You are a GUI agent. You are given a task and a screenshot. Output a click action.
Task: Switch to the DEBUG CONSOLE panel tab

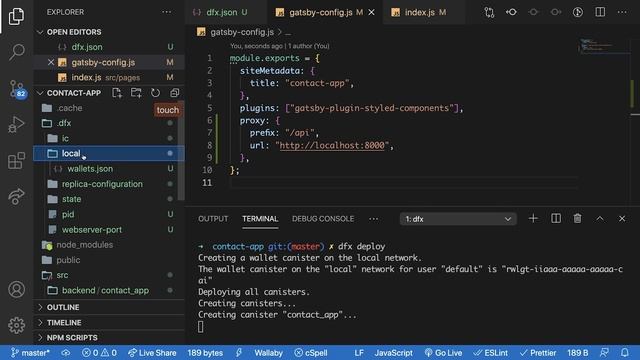click(323, 219)
